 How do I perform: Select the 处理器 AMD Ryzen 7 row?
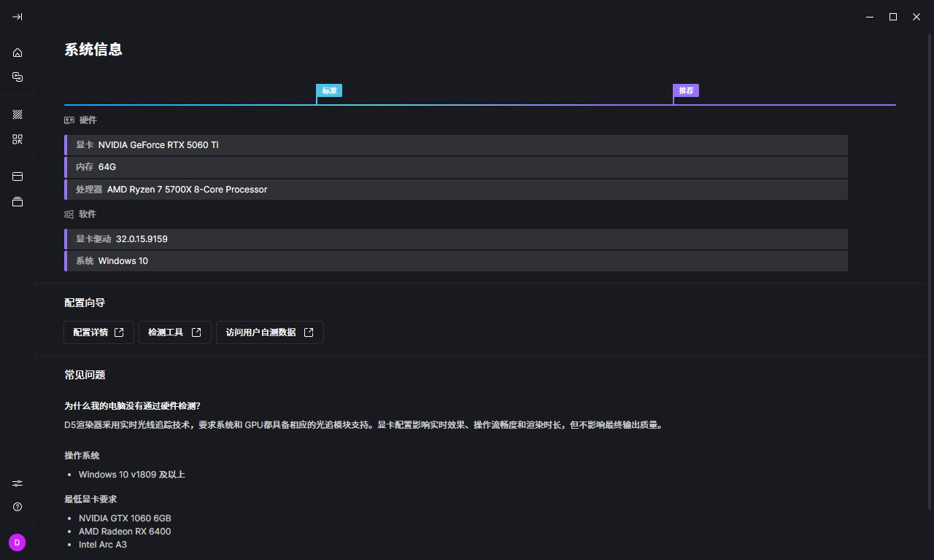click(456, 190)
